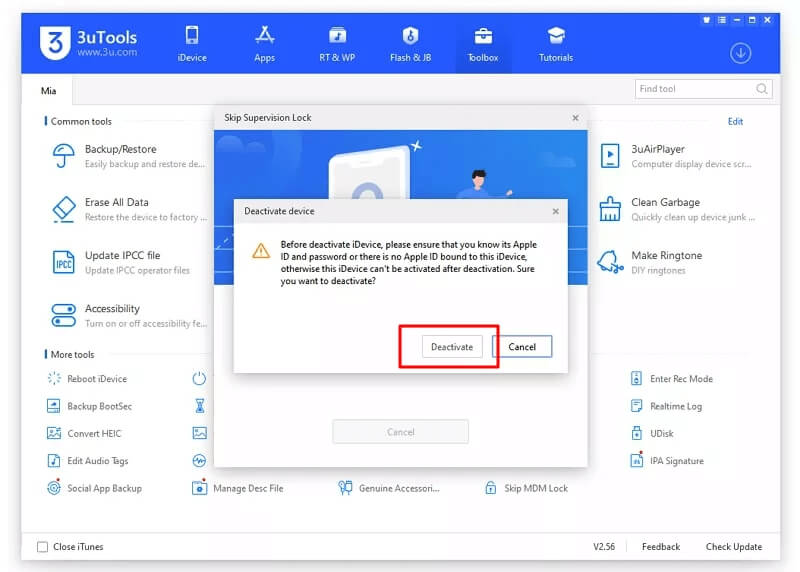Click Edit Audio Tags icon
Image resolution: width=800 pixels, height=572 pixels.
tap(54, 461)
